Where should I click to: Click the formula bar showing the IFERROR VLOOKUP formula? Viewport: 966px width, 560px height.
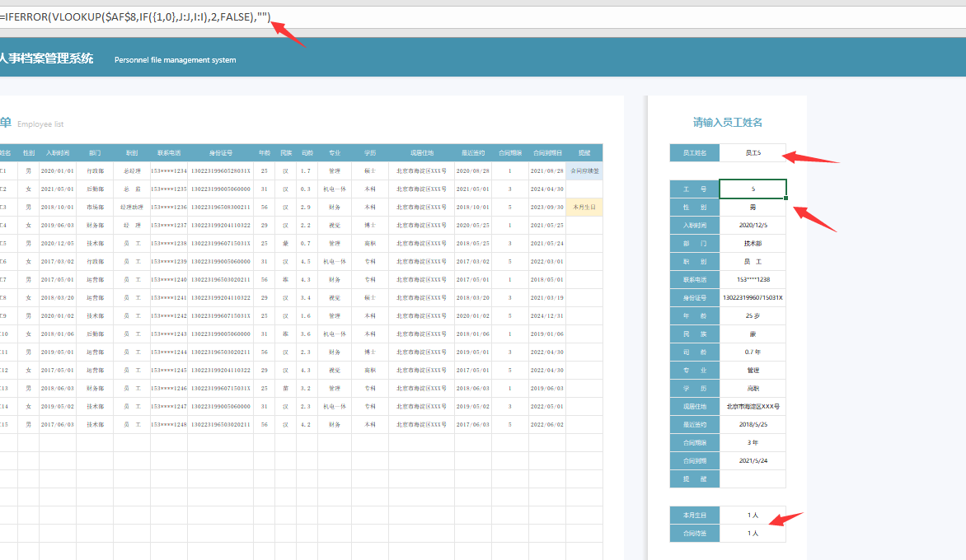tap(483, 17)
